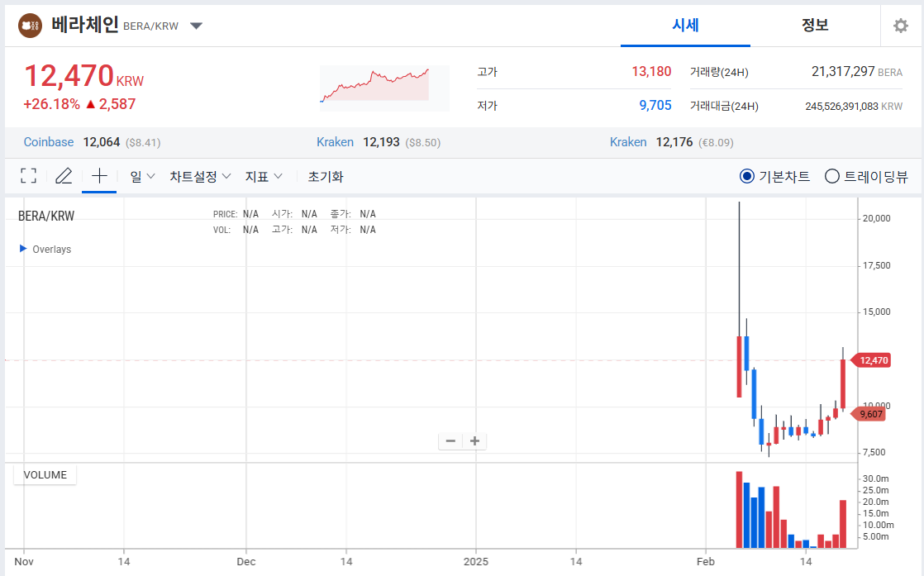Click the 245,526,391,083 KRW trade value
924x576 pixels.
pos(854,106)
